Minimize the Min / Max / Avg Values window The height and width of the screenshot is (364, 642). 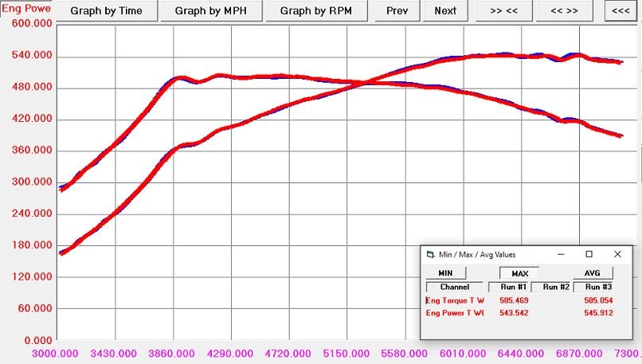click(x=560, y=254)
